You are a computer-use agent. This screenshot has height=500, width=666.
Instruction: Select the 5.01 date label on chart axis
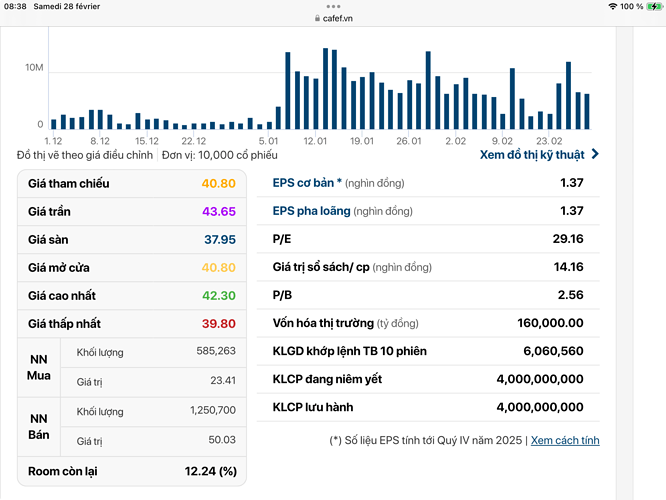(x=268, y=141)
